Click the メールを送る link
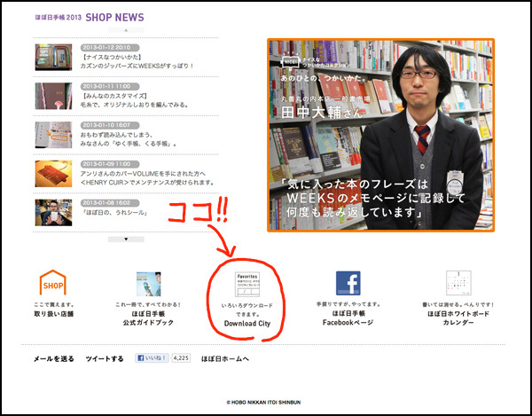The image size is (532, 416). tap(54, 359)
